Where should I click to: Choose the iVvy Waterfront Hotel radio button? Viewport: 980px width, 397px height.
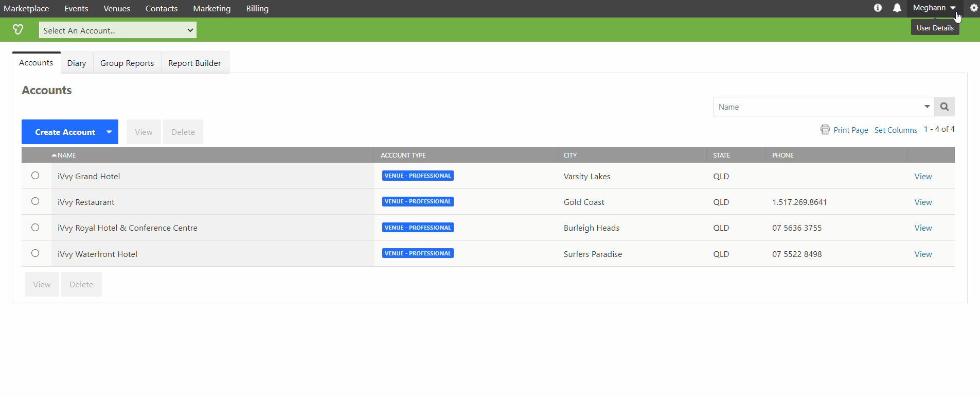point(35,253)
